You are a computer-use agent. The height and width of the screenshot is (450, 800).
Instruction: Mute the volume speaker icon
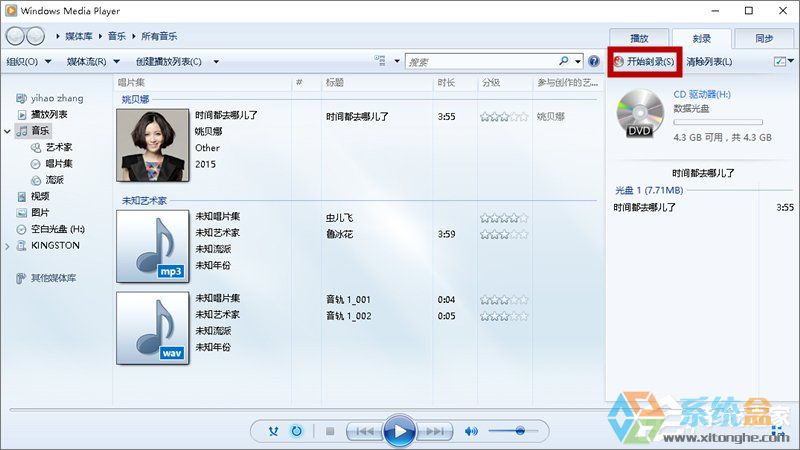471,432
